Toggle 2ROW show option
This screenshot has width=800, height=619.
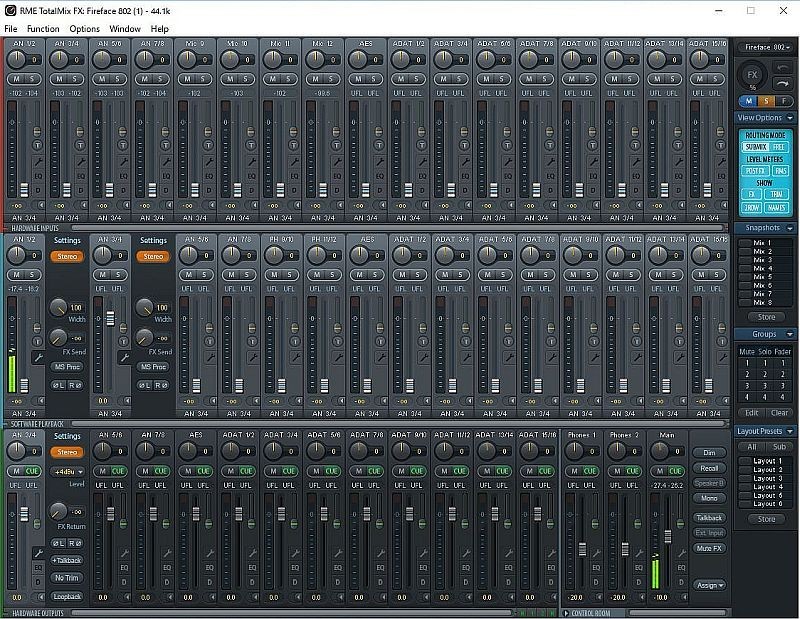pos(751,208)
